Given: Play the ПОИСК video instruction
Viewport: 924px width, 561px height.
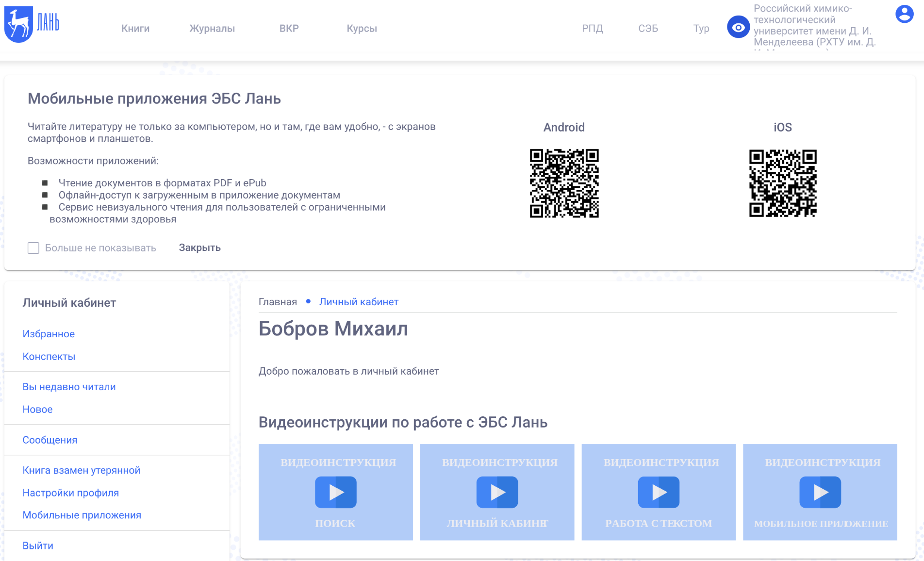Looking at the screenshot, I should coord(335,492).
